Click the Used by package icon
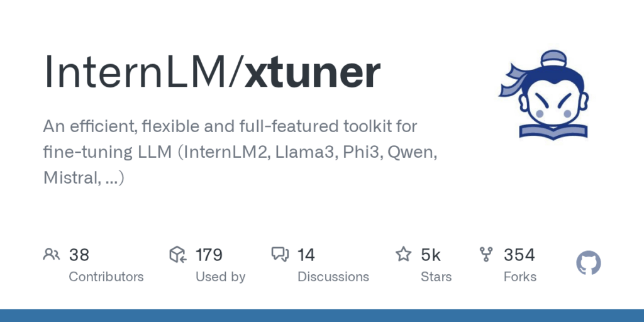644x322 pixels. [x=178, y=255]
